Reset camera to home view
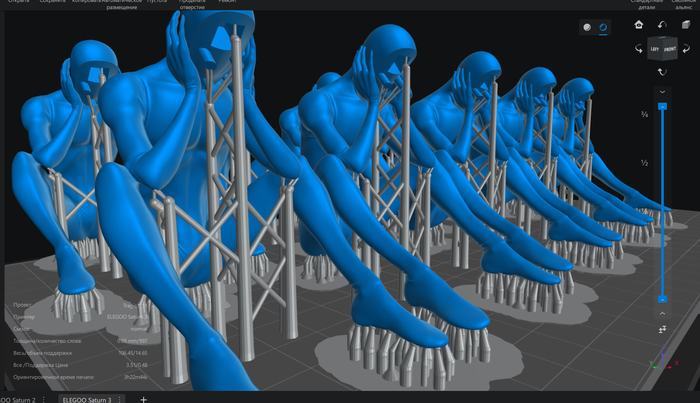This screenshot has height=403, width=700. [x=639, y=25]
